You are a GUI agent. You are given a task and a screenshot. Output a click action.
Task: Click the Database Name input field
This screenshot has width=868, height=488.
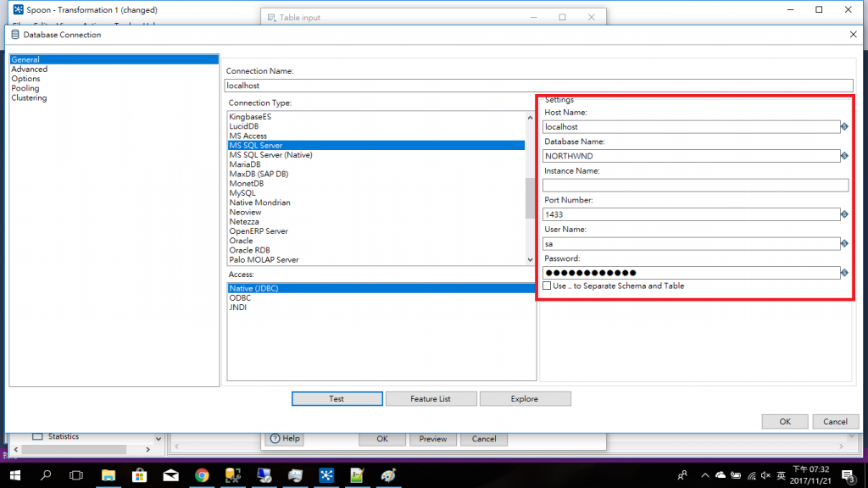(692, 156)
